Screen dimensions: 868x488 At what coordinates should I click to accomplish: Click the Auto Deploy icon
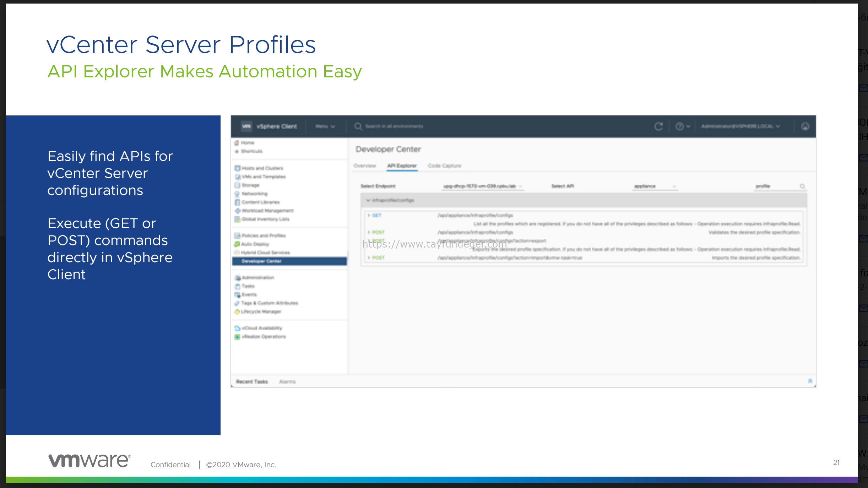pyautogui.click(x=237, y=244)
